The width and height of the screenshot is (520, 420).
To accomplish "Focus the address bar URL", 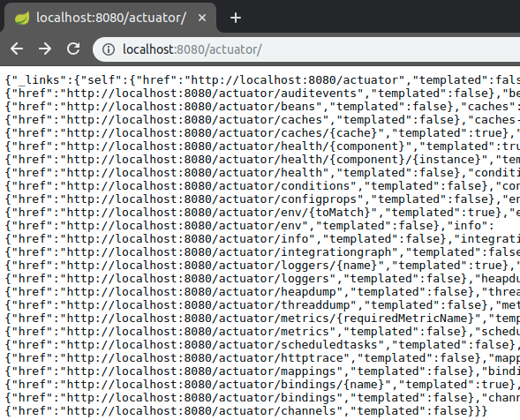I will [x=192, y=49].
